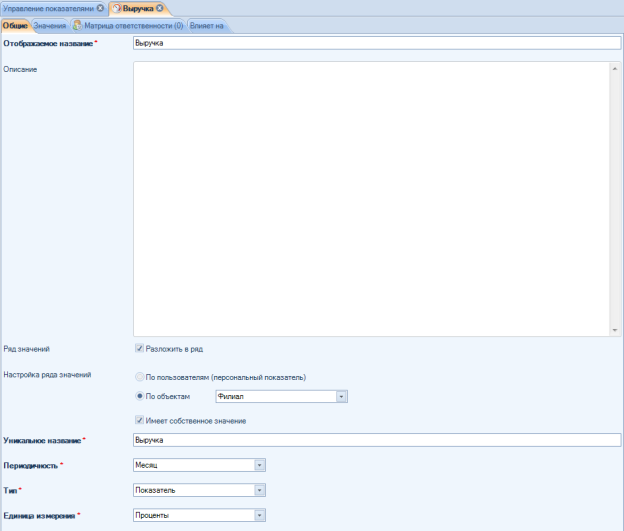624x531 pixels.
Task: Select the Общие tab
Action: (x=15, y=25)
